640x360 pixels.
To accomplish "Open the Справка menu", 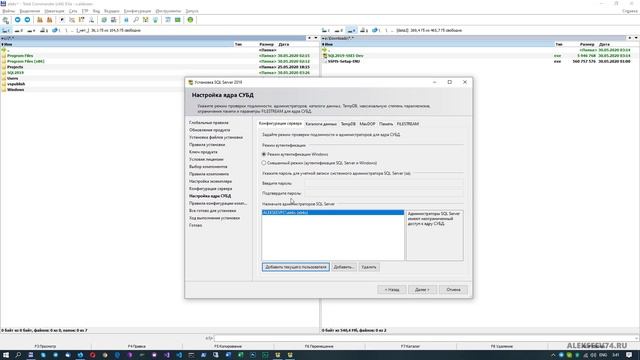I will (x=630, y=11).
